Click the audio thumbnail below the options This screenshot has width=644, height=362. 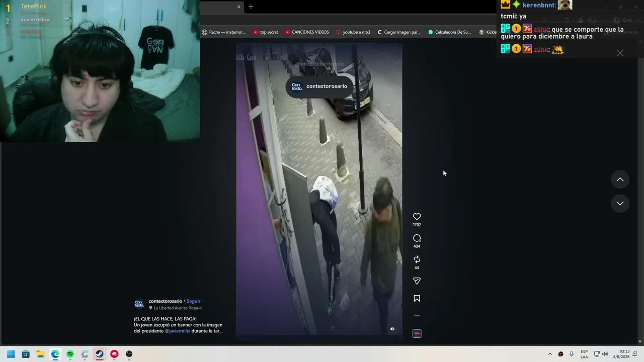coord(417,333)
